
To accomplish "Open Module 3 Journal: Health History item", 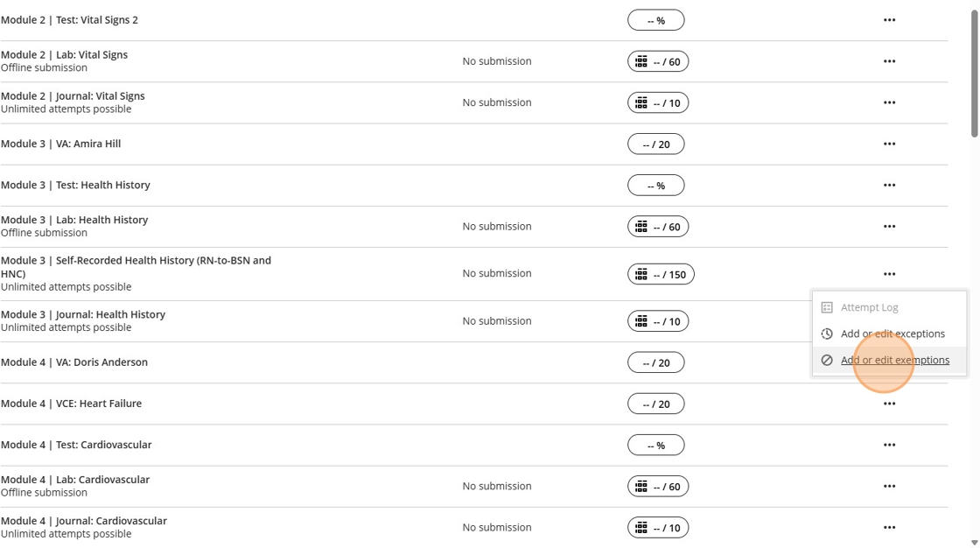I will [x=83, y=314].
